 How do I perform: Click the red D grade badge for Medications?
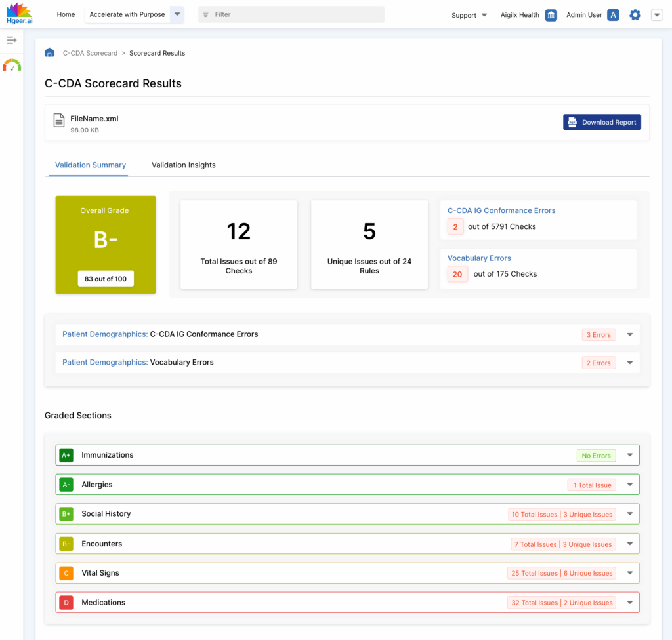(x=66, y=602)
